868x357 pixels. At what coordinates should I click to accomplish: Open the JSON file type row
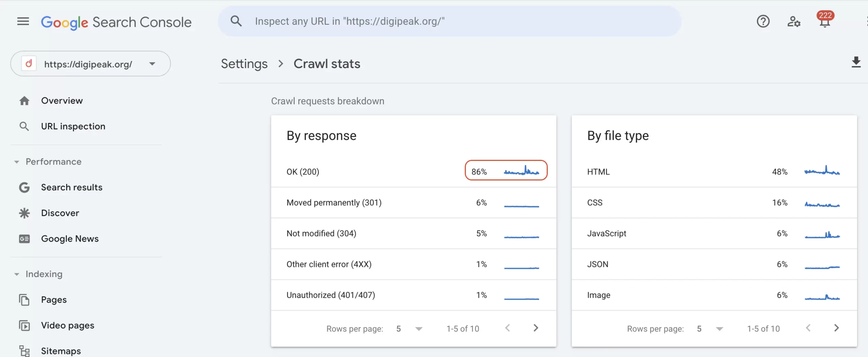click(x=714, y=264)
